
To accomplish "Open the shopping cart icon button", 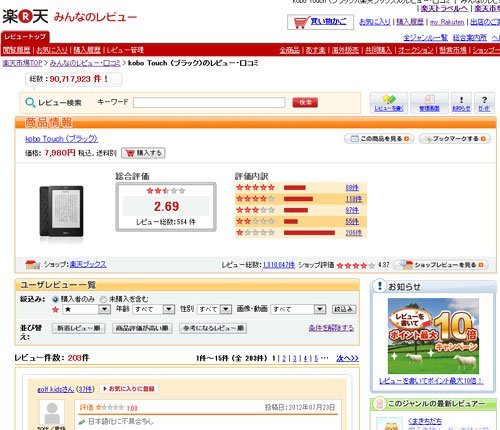I will [320, 22].
